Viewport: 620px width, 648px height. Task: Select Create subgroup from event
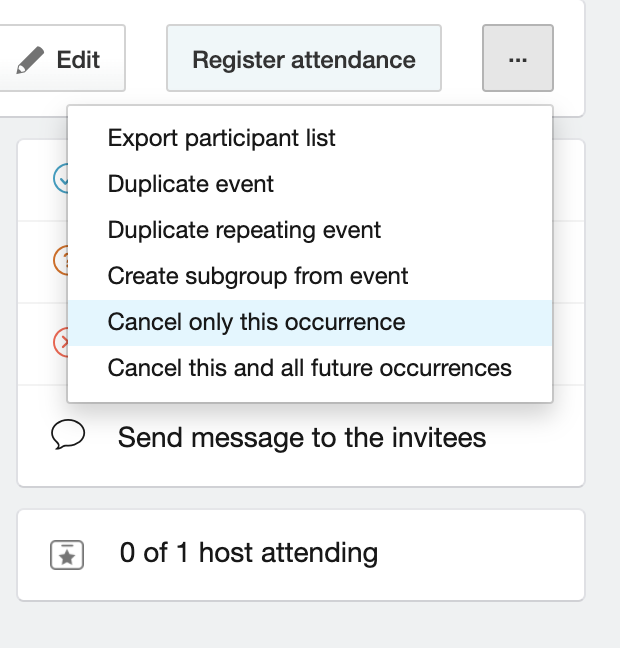click(258, 276)
